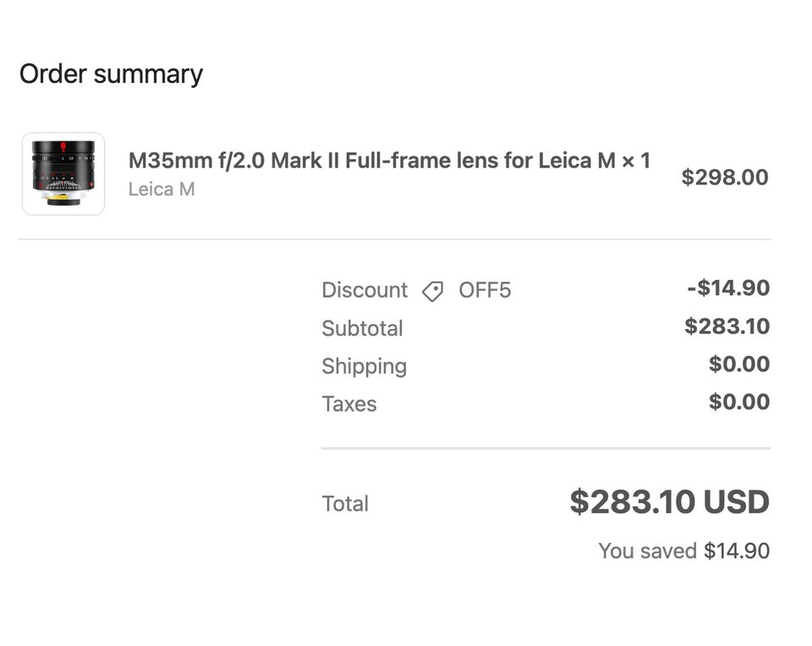This screenshot has height=646, width=812.
Task: Click the lens product thumbnail image
Action: (63, 173)
